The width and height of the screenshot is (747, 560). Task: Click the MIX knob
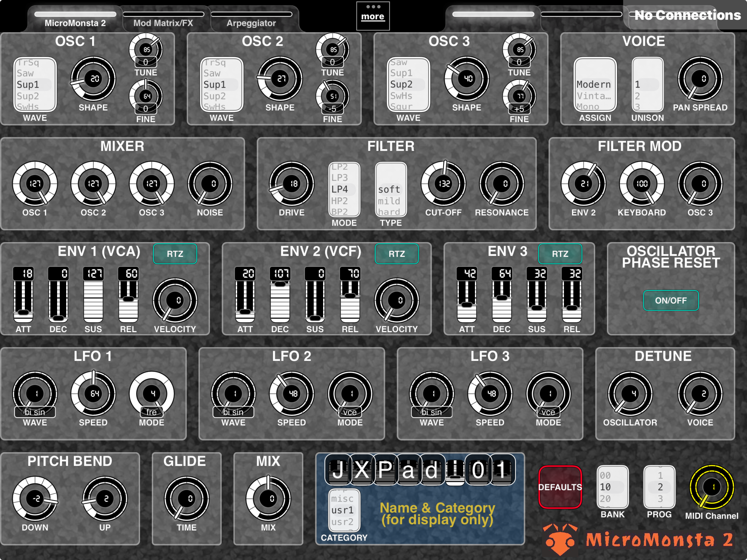coord(268,499)
